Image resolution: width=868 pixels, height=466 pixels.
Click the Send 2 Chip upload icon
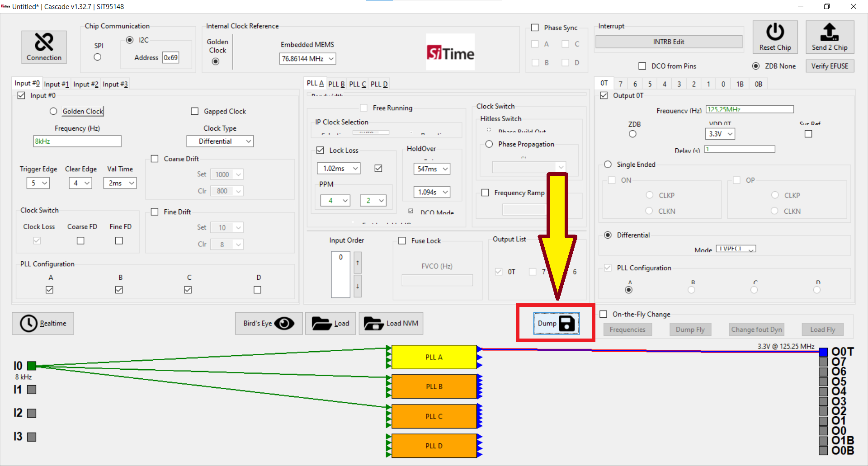(830, 37)
